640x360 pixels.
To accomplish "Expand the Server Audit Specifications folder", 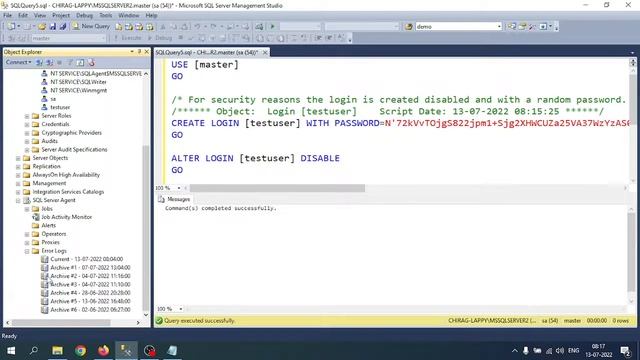I will point(27,149).
